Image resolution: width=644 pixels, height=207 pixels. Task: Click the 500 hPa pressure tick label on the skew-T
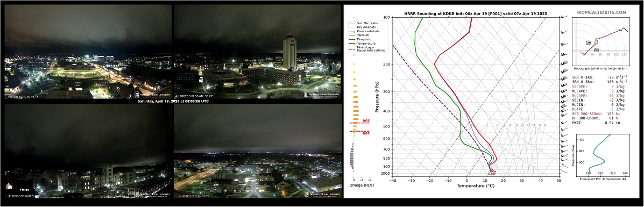pos(386,126)
